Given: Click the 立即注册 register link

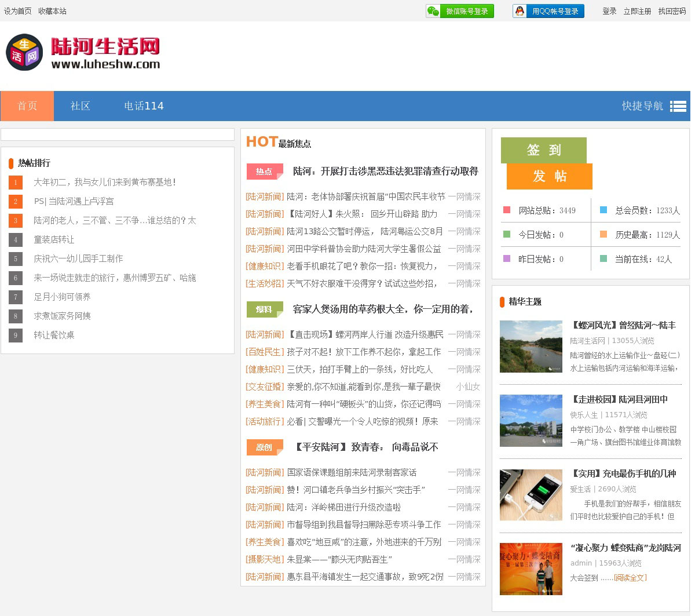Looking at the screenshot, I should (x=637, y=11).
